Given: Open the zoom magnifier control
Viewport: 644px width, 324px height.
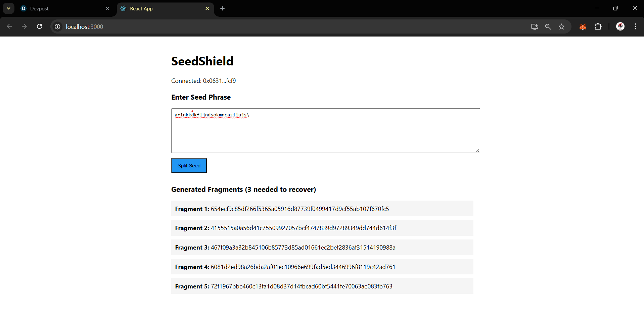Looking at the screenshot, I should point(548,27).
